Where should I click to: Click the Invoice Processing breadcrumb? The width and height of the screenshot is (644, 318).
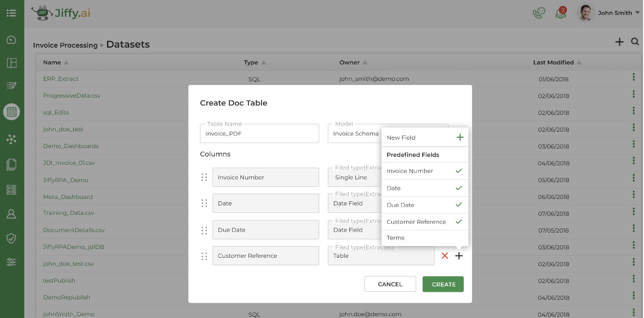pyautogui.click(x=65, y=45)
